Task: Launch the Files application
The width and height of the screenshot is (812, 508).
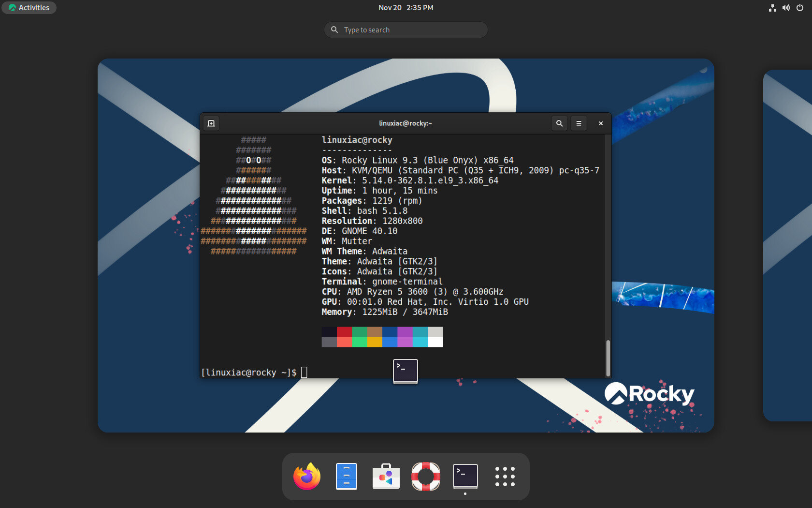Action: 346,477
